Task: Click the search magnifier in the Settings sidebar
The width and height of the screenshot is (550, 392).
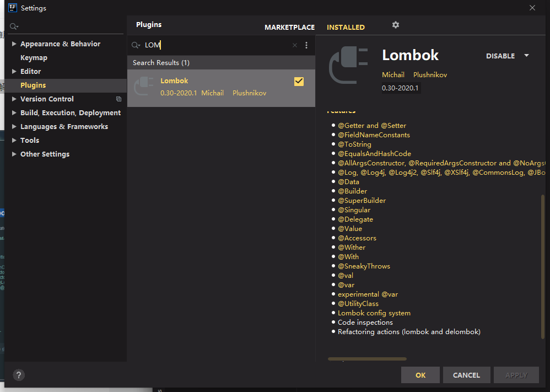Action: (x=14, y=26)
